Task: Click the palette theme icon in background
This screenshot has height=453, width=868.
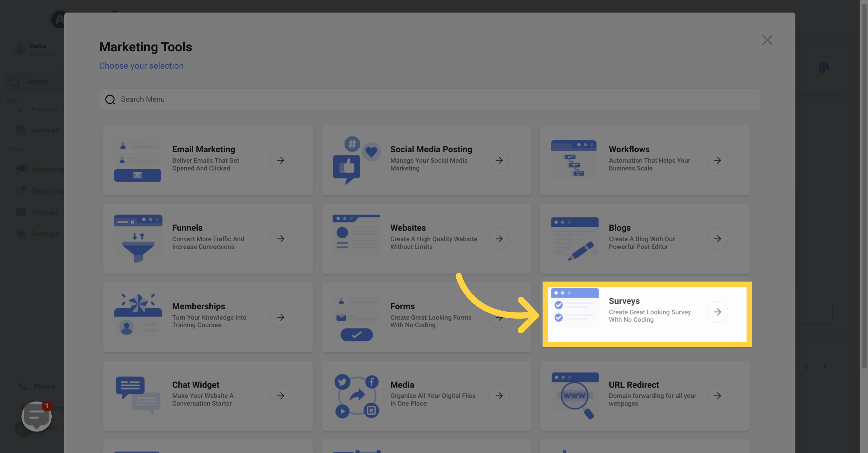Action: pyautogui.click(x=823, y=68)
